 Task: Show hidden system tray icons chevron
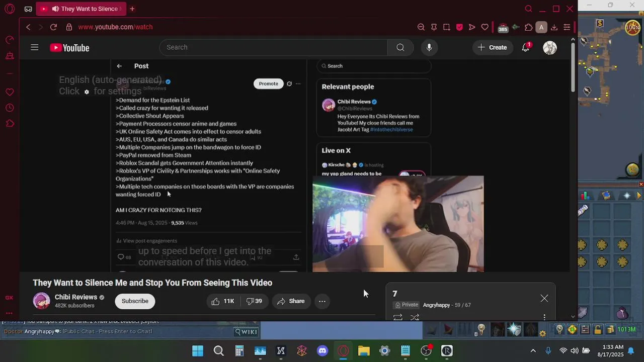click(533, 351)
